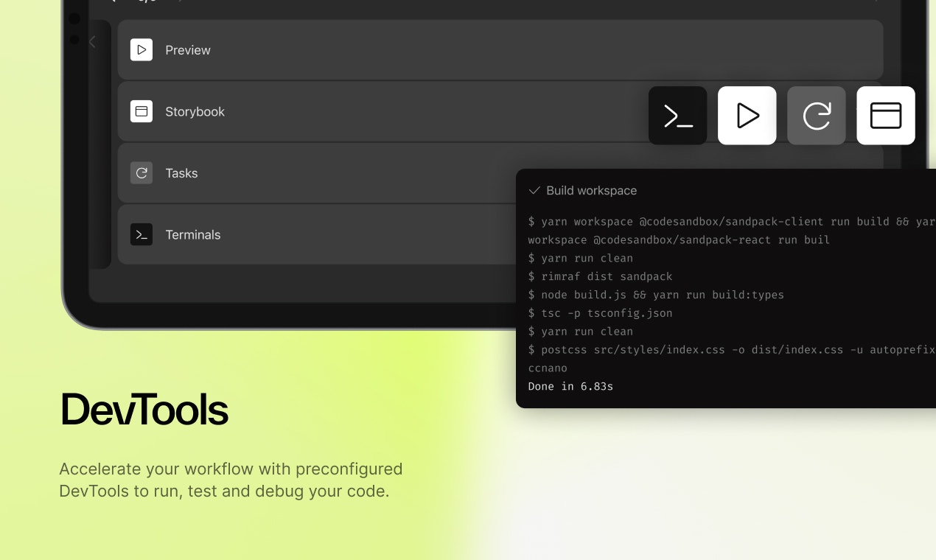Viewport: 936px width, 560px height.
Task: Click the darkened Tasks row background bar
Action: (332, 173)
